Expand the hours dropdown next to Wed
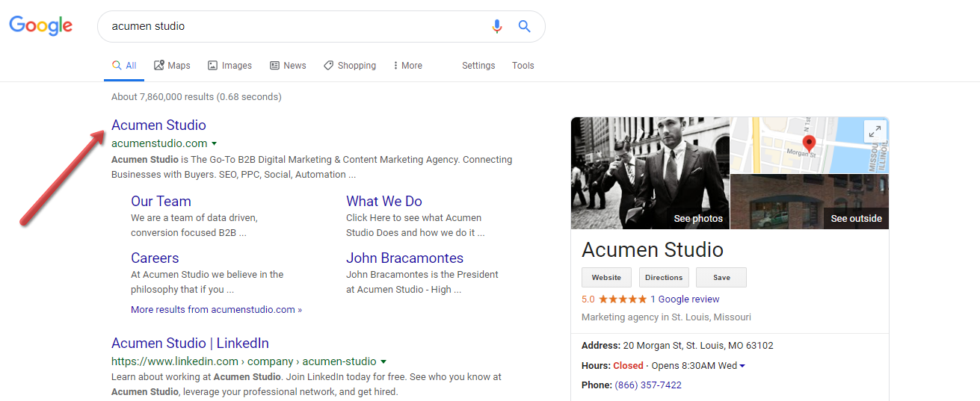 tap(742, 366)
